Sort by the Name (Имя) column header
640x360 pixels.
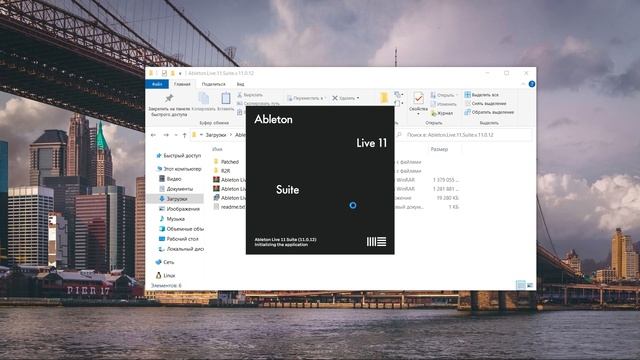point(218,149)
